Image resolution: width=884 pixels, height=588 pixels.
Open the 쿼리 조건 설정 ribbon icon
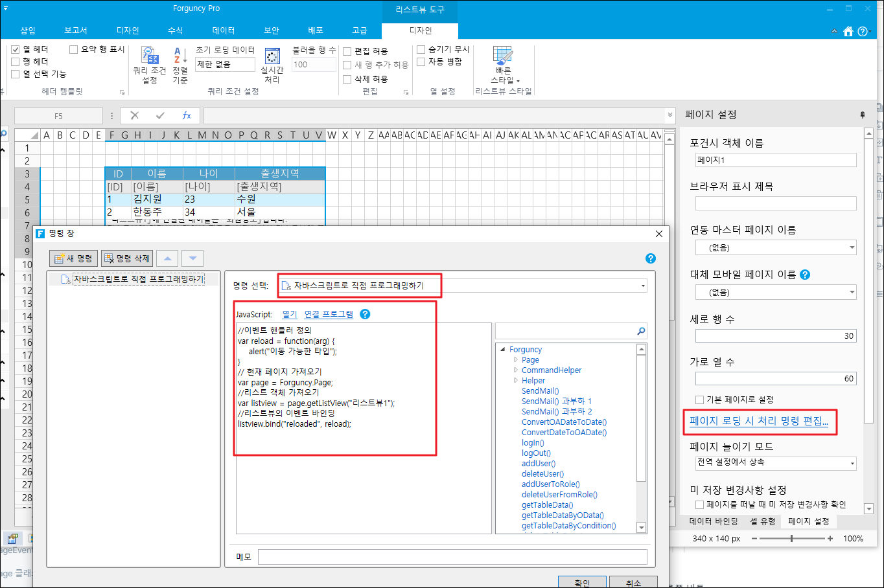(x=150, y=56)
